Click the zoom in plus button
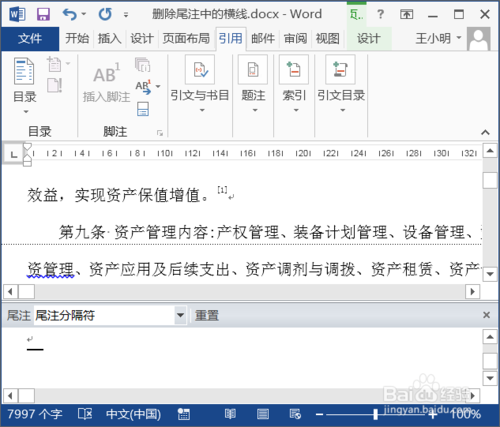Screen dimensions: 500x427 click(433, 415)
